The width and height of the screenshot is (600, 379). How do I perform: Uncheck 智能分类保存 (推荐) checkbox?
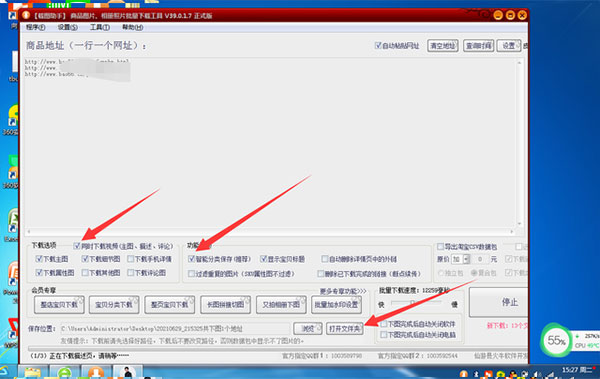[x=191, y=259]
